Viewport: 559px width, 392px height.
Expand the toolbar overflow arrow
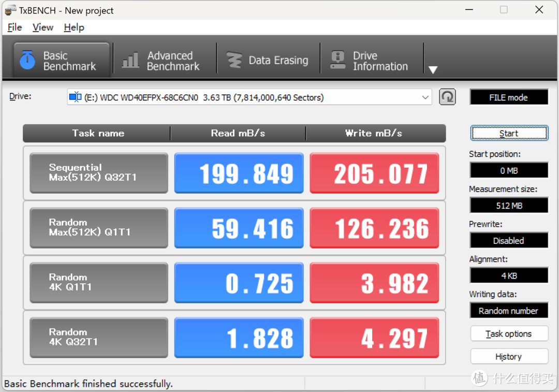click(433, 70)
